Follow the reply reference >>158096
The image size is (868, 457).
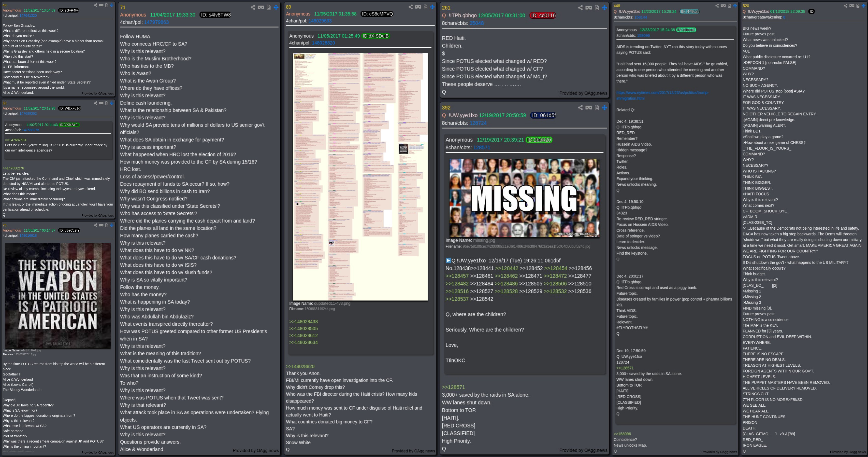point(622,434)
